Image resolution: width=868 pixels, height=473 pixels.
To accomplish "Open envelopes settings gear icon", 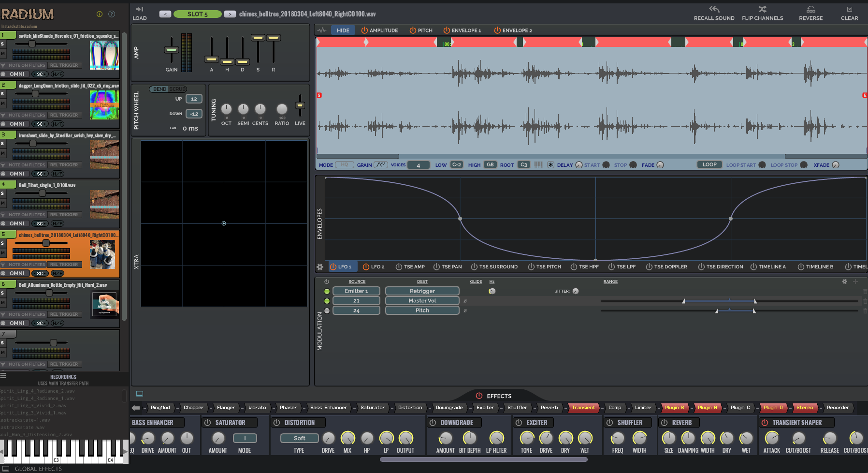I will [319, 267].
